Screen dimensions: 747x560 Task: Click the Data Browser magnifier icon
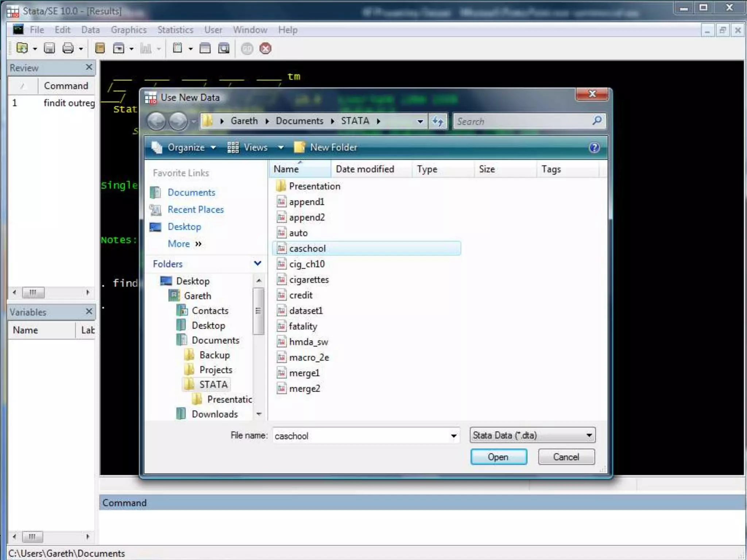(x=224, y=48)
